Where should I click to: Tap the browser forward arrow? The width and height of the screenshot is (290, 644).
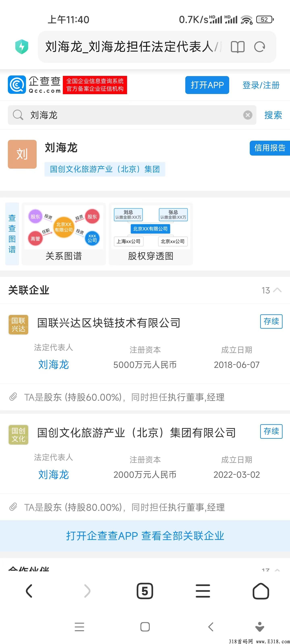click(87, 591)
